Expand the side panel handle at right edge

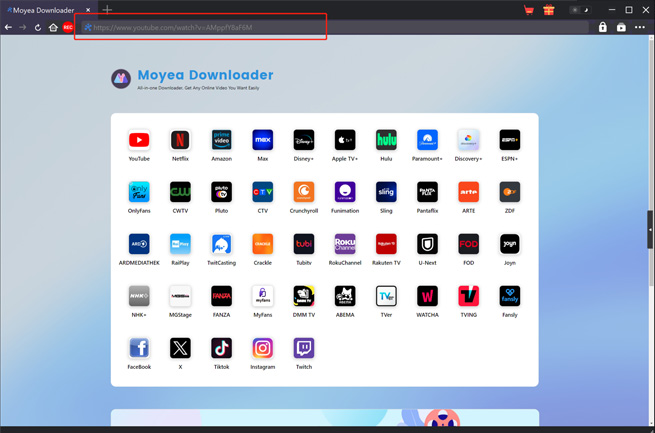(x=650, y=230)
